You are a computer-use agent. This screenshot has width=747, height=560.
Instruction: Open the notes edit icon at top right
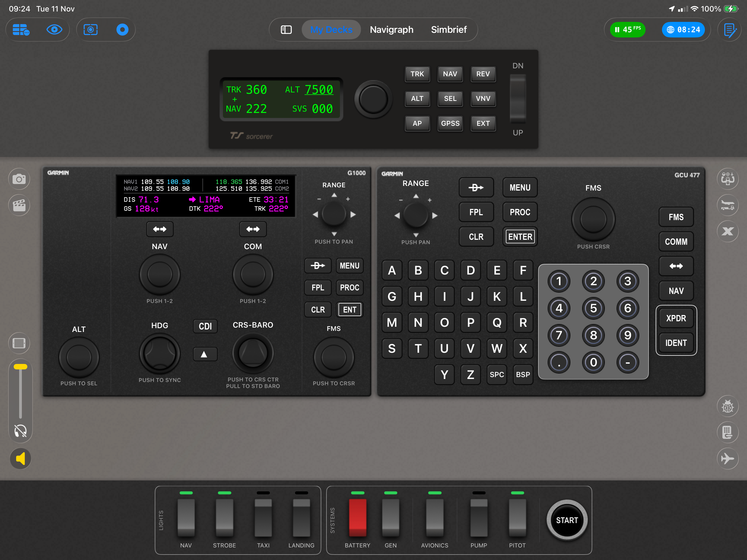click(730, 30)
